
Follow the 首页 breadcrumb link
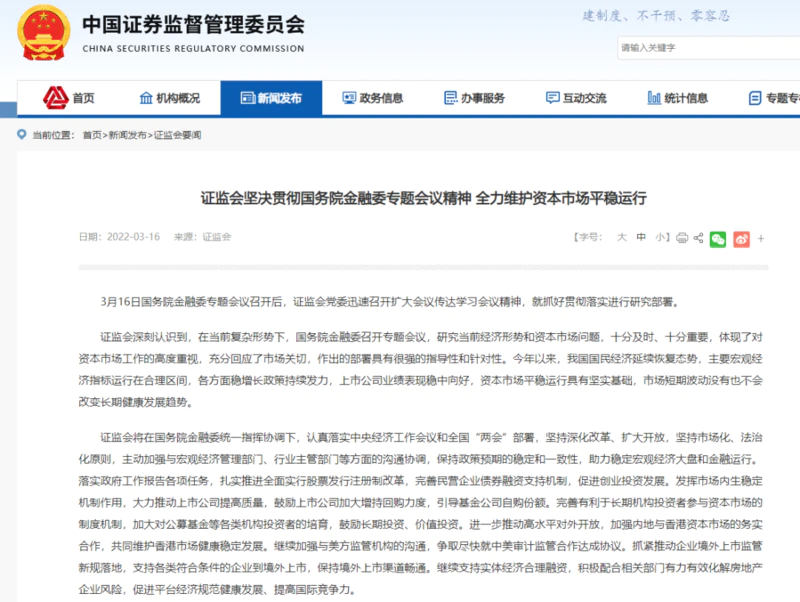(x=92, y=135)
